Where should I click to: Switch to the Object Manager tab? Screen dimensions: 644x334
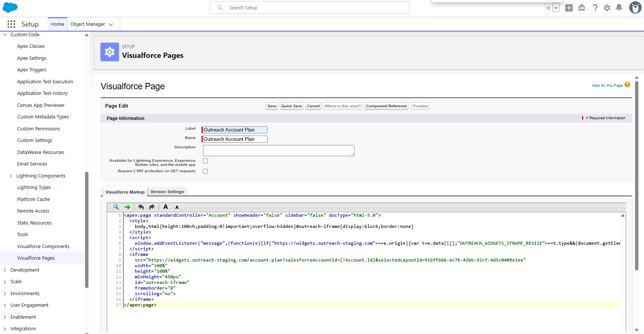tap(88, 24)
